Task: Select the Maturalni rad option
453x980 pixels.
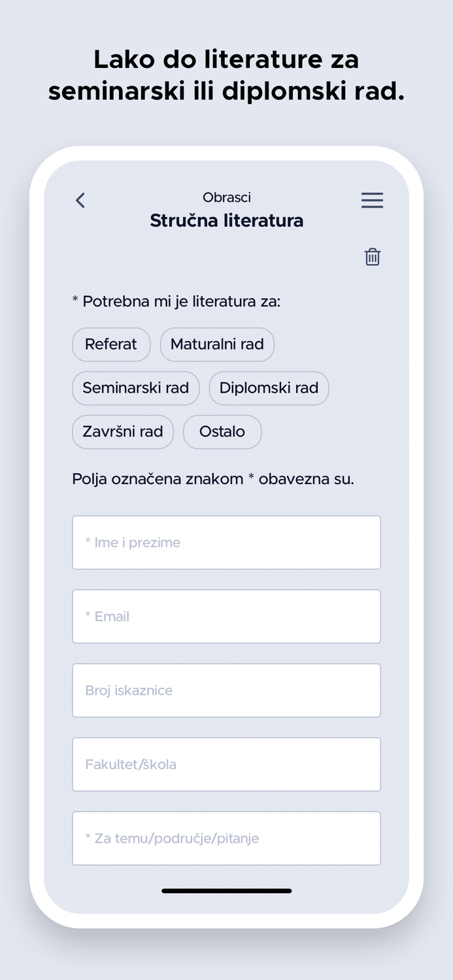Action: 217,344
